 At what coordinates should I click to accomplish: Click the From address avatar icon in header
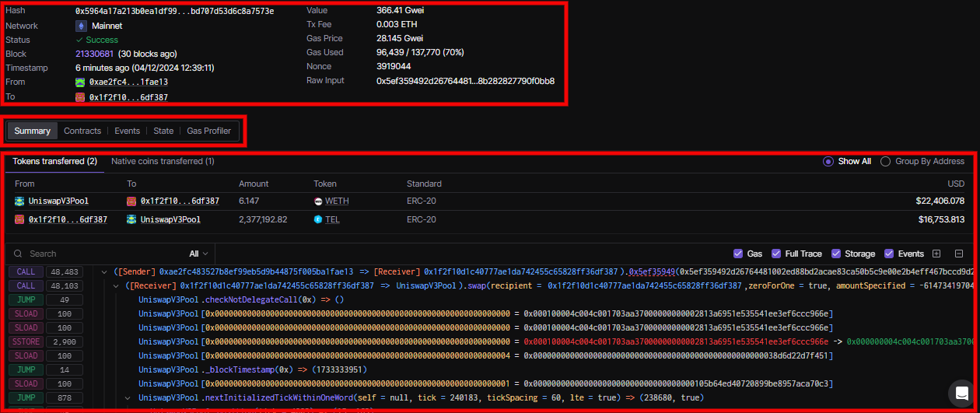pyautogui.click(x=80, y=82)
